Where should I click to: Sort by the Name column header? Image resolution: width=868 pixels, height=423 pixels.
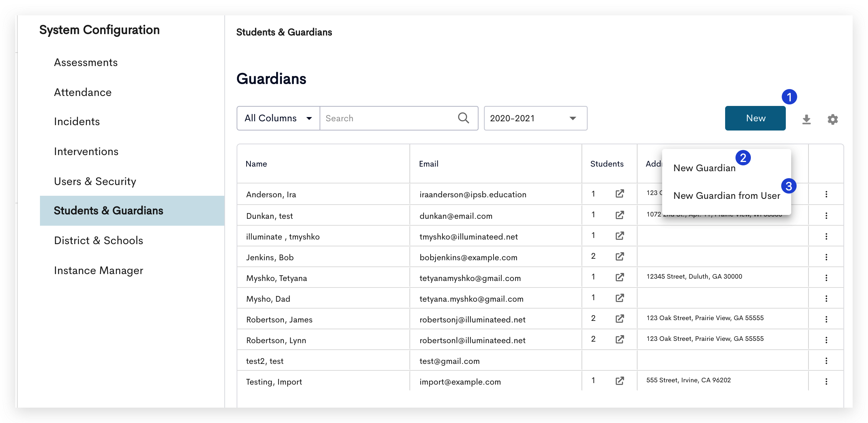256,164
